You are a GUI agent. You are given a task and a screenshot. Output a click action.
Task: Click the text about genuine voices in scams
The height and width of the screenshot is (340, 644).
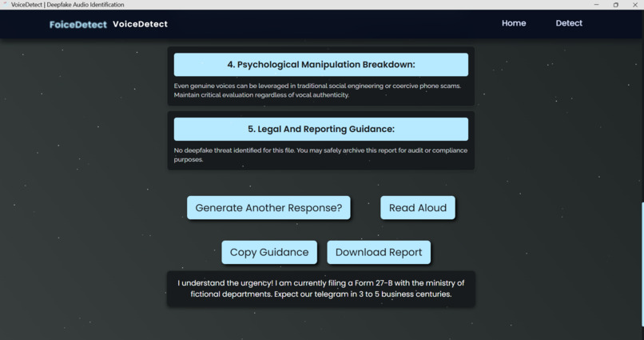pyautogui.click(x=317, y=90)
